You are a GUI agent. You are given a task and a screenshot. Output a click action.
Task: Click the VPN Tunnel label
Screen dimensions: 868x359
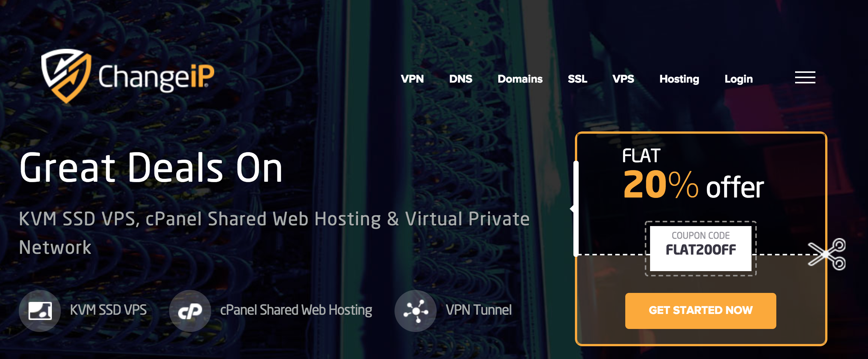click(479, 310)
